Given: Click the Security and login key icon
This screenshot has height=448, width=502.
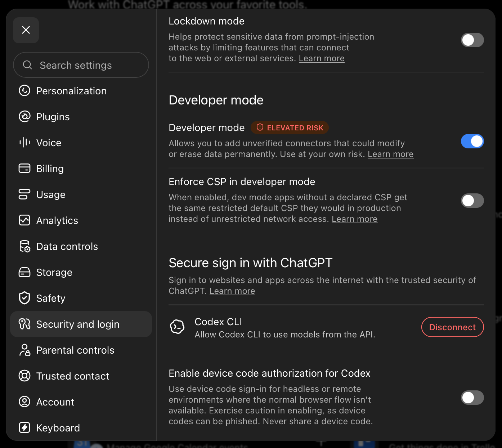Looking at the screenshot, I should pyautogui.click(x=24, y=324).
